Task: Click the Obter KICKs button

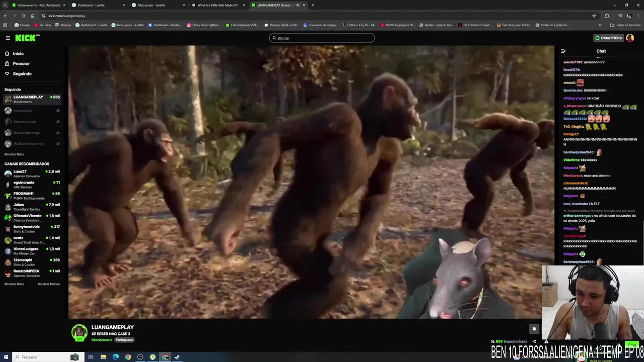Action: [x=608, y=38]
